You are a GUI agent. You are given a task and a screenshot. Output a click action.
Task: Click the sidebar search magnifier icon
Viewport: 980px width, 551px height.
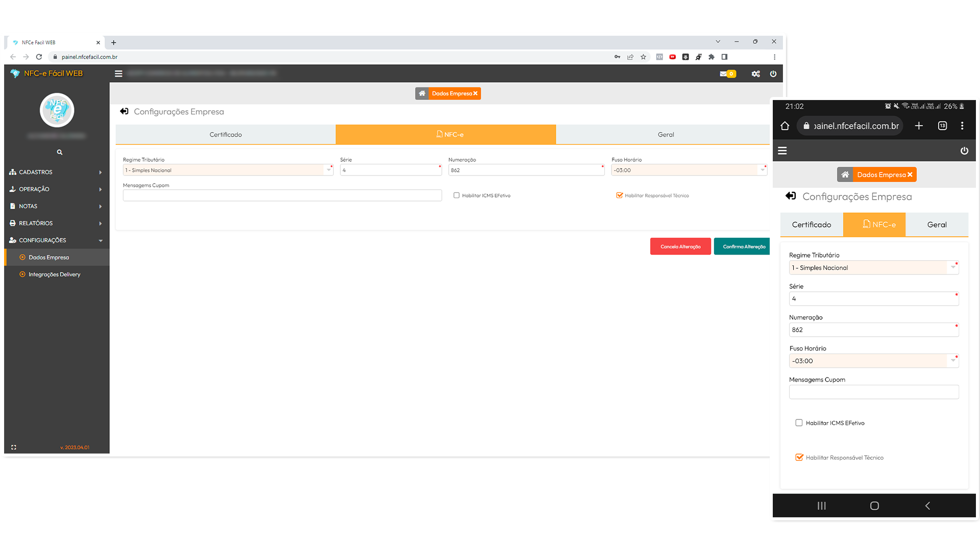point(60,152)
